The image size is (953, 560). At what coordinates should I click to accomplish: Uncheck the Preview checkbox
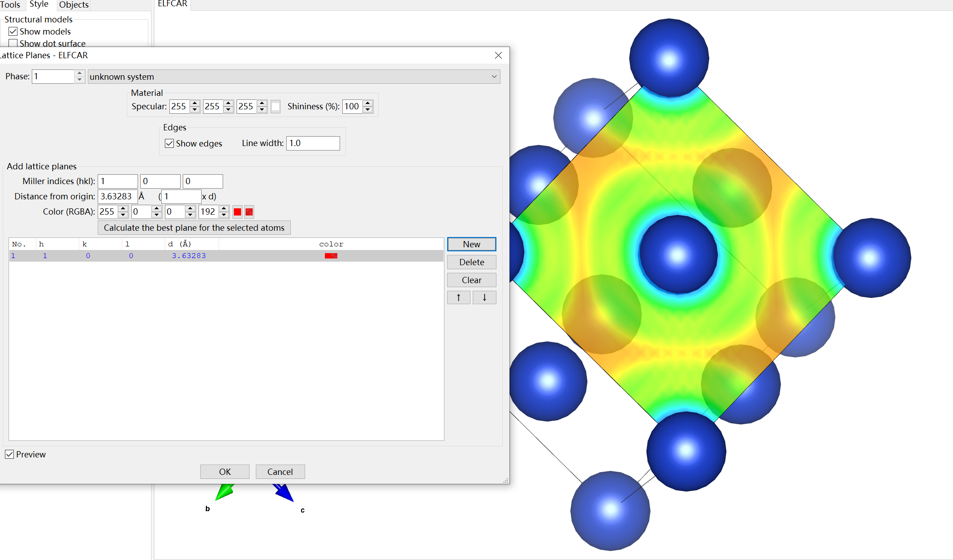pyautogui.click(x=9, y=454)
